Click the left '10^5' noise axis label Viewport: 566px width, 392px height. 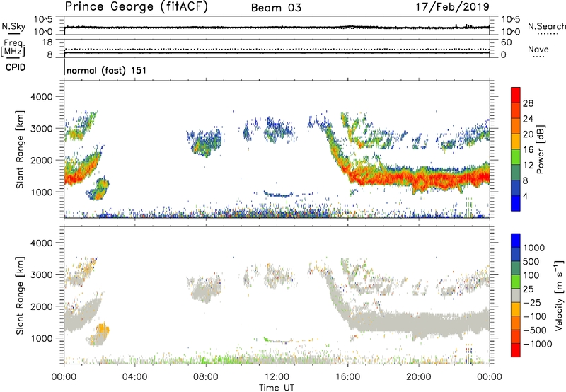coord(44,19)
